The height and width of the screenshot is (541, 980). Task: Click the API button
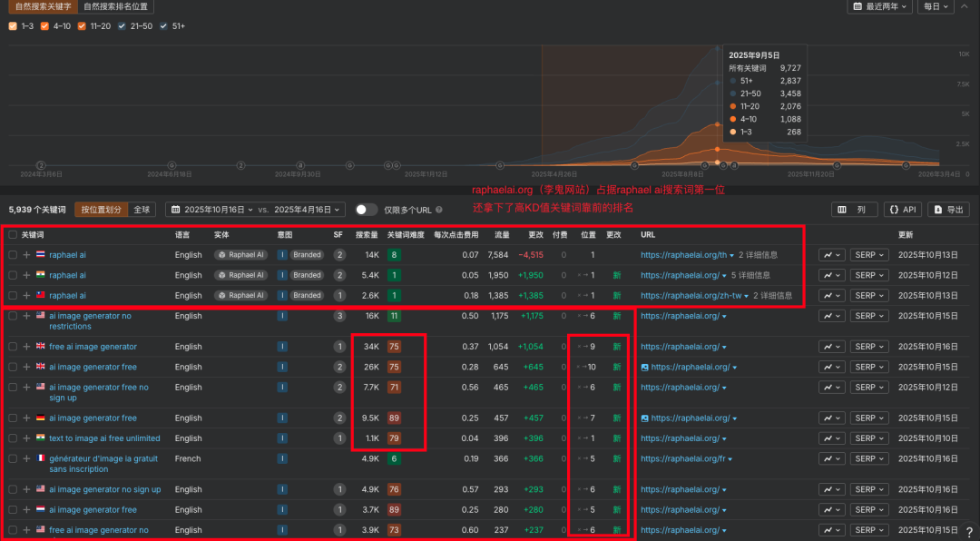903,210
